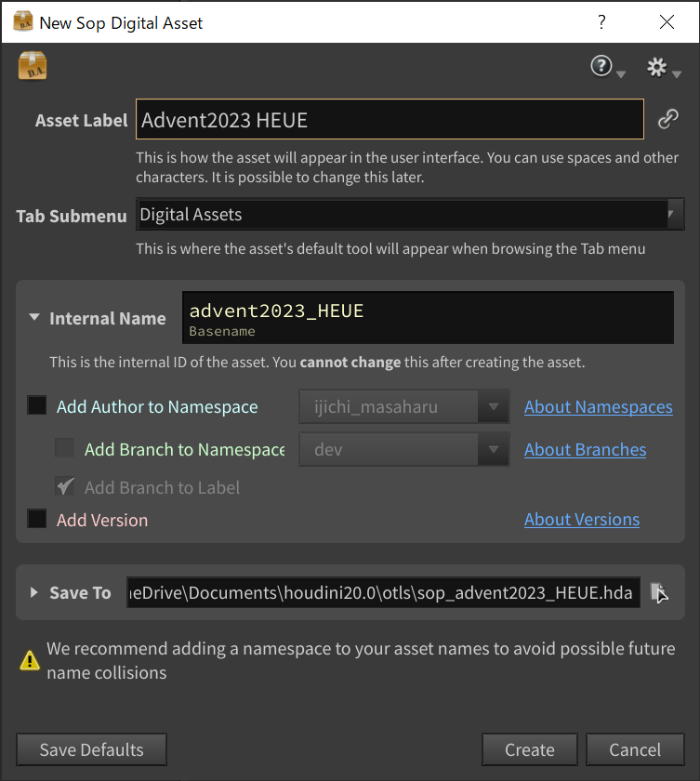
Task: Click the yellow warning triangle icon
Action: click(31, 660)
